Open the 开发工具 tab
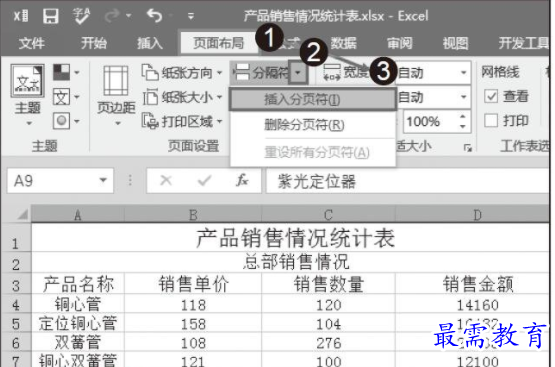Screen dimensions: 555x367 523,43
